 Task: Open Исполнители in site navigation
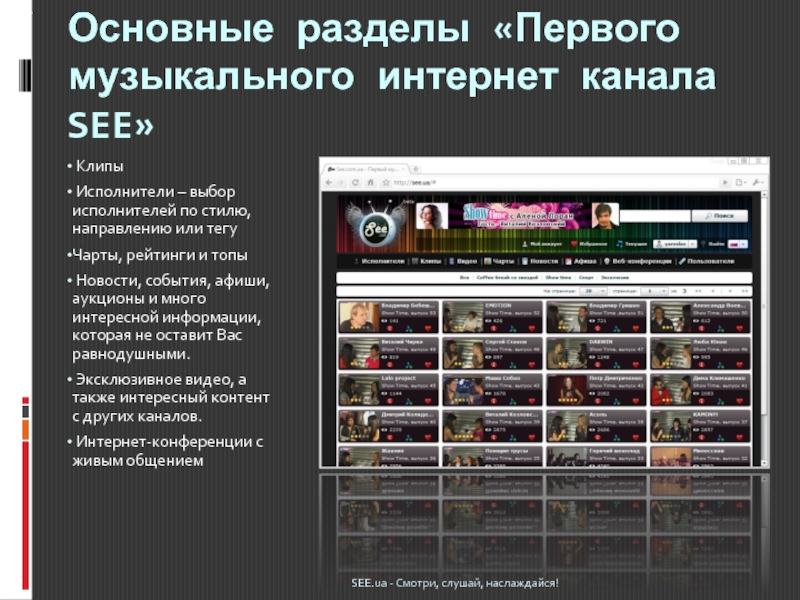379,261
